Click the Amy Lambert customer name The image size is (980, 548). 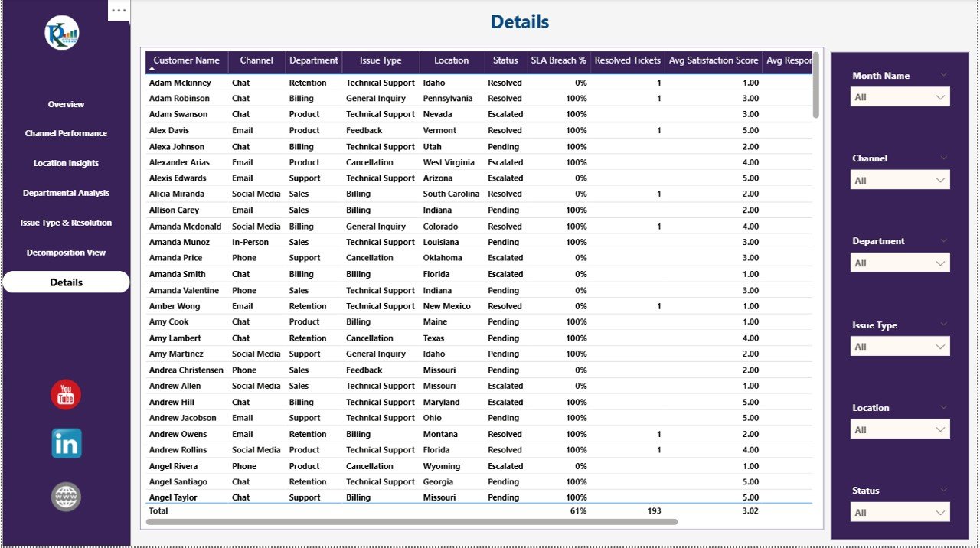pyautogui.click(x=175, y=338)
